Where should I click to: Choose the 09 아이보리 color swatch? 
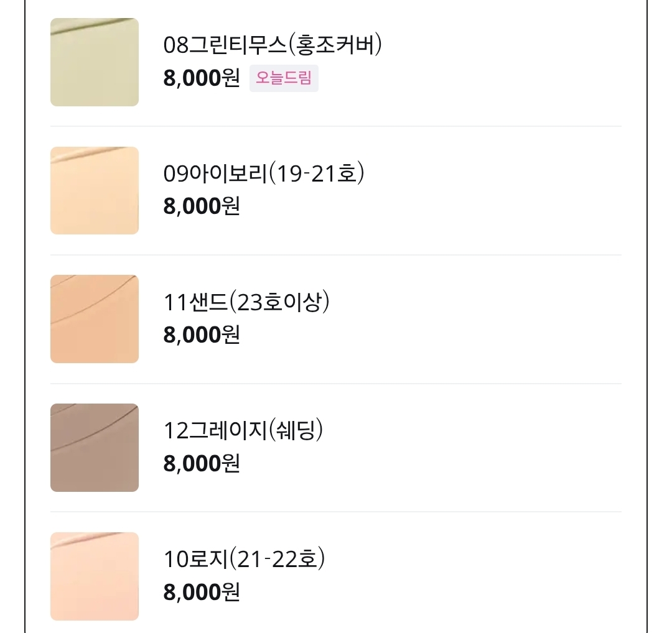click(x=95, y=190)
